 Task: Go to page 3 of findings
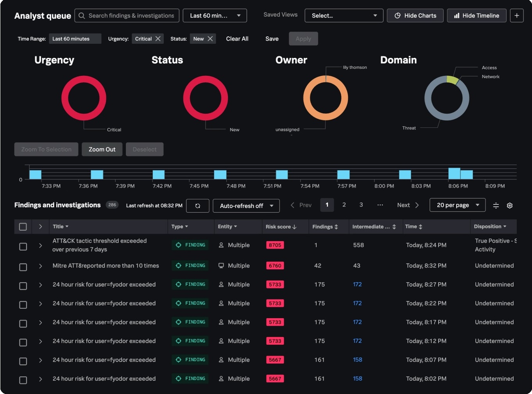pos(361,205)
